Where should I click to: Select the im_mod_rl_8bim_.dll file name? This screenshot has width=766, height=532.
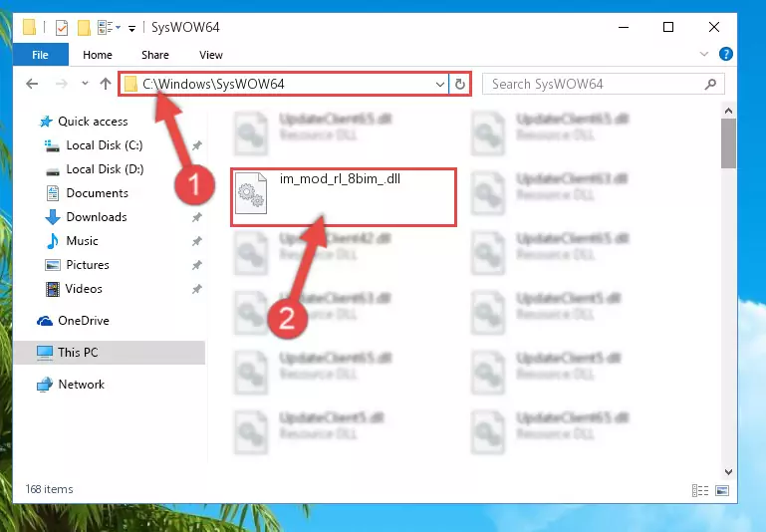[x=340, y=178]
